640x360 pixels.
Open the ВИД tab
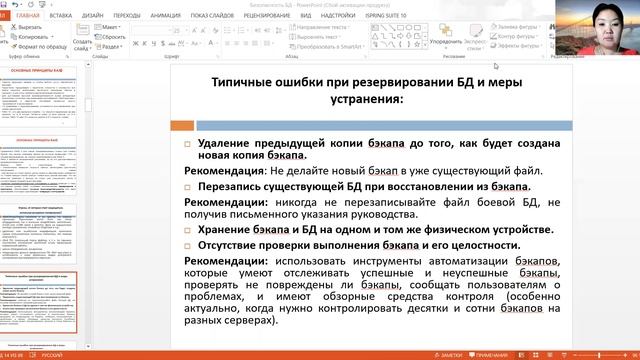[306, 16]
